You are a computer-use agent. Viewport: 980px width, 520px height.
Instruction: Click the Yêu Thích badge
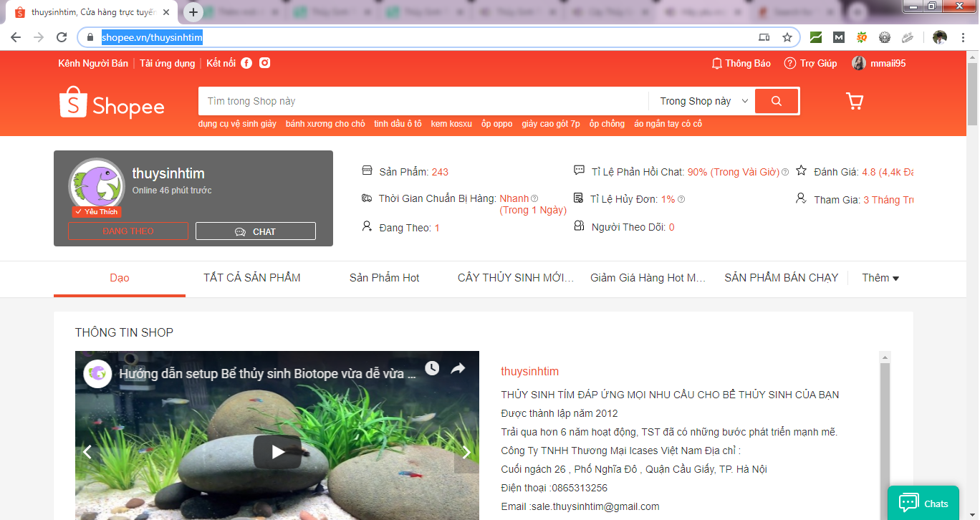click(x=97, y=212)
